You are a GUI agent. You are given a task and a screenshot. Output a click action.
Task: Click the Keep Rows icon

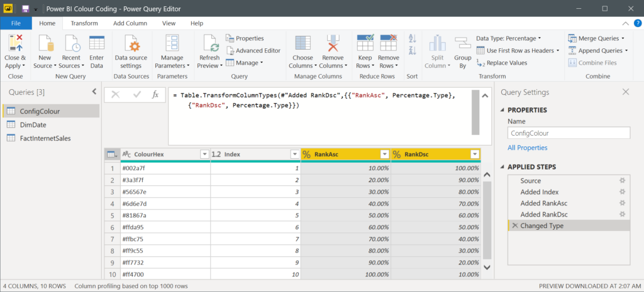365,43
